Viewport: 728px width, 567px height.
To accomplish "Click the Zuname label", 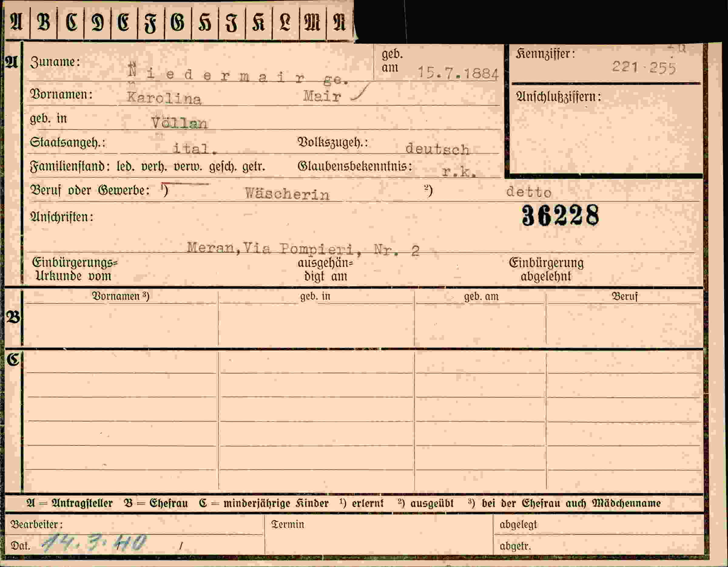I will point(55,62).
